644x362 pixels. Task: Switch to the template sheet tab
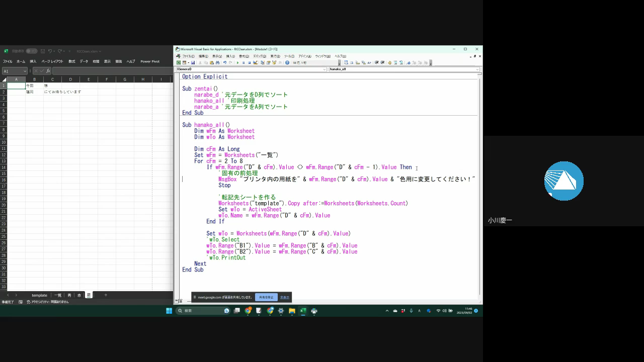click(39, 295)
